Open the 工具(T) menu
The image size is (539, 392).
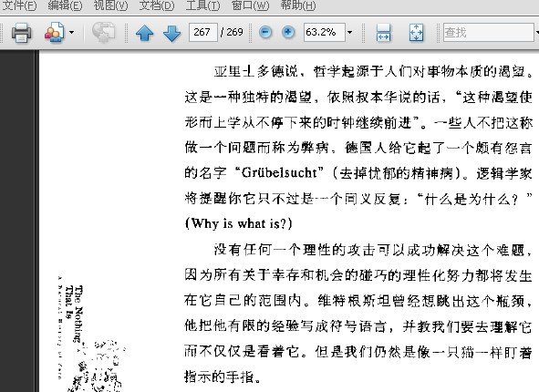[x=202, y=5]
